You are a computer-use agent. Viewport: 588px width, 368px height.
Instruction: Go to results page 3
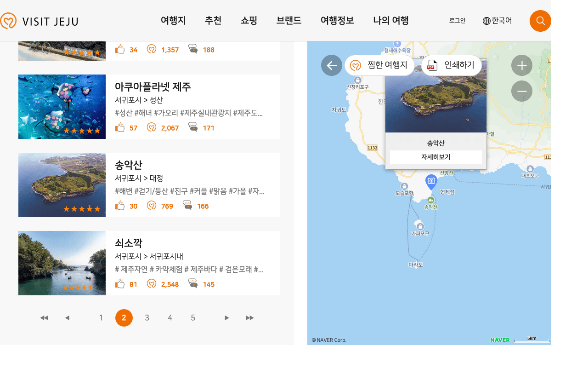pyautogui.click(x=147, y=318)
